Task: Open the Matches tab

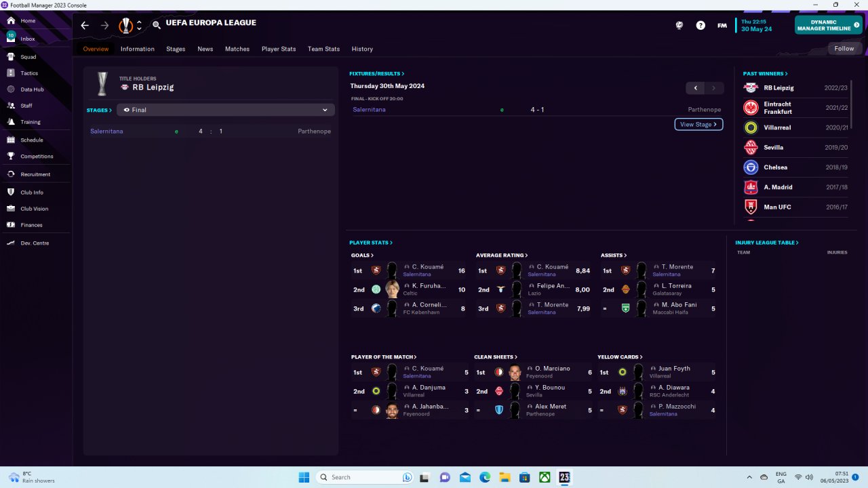Action: pyautogui.click(x=237, y=49)
